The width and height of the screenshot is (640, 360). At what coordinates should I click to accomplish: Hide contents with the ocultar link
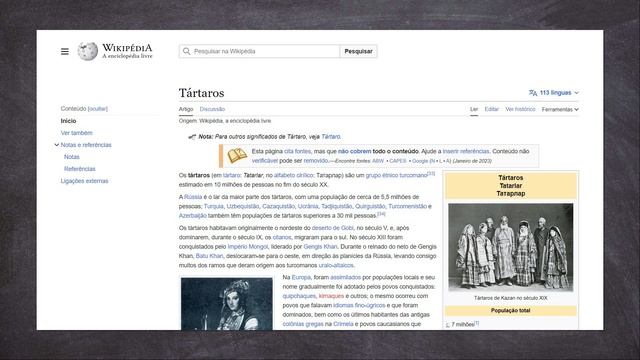click(x=98, y=109)
